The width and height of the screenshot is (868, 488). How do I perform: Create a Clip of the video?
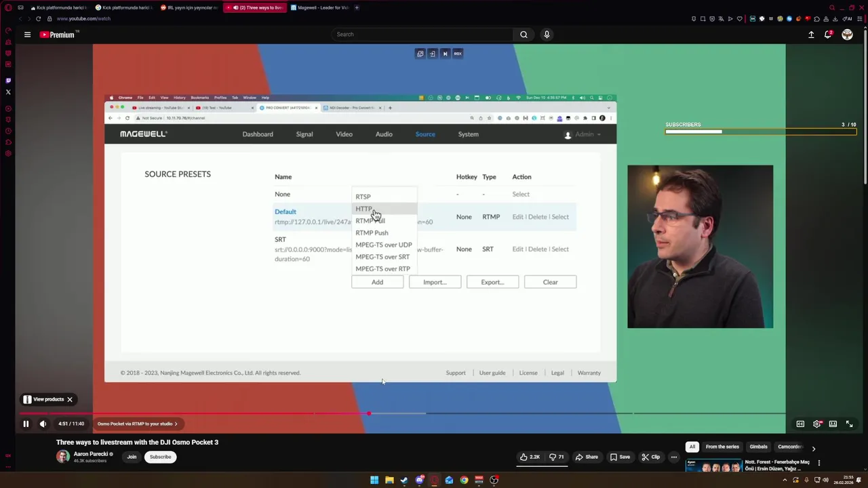(650, 457)
